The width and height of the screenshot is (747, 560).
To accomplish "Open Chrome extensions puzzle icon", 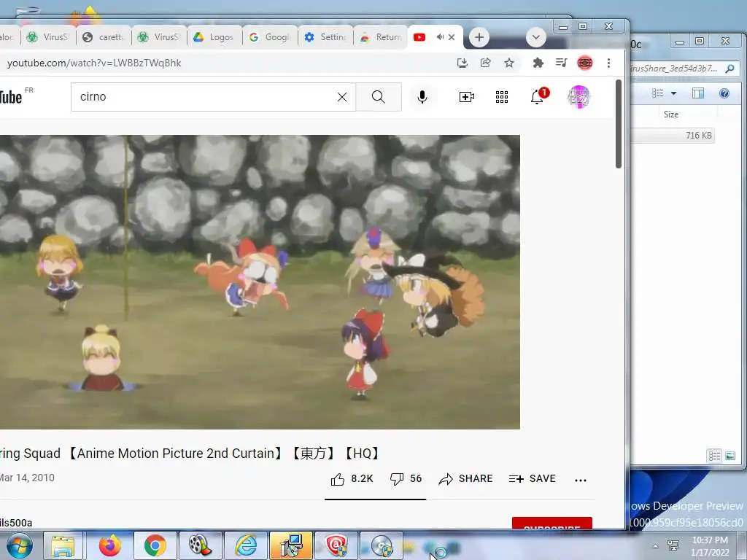I will 538,63.
